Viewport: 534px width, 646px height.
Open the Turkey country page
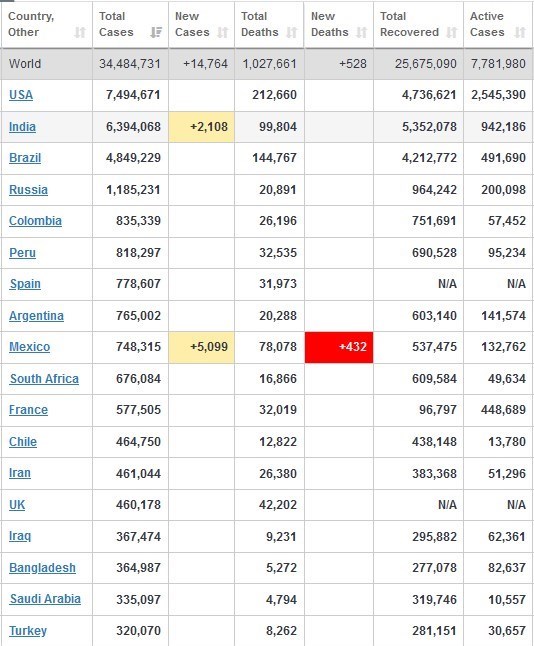click(x=28, y=631)
